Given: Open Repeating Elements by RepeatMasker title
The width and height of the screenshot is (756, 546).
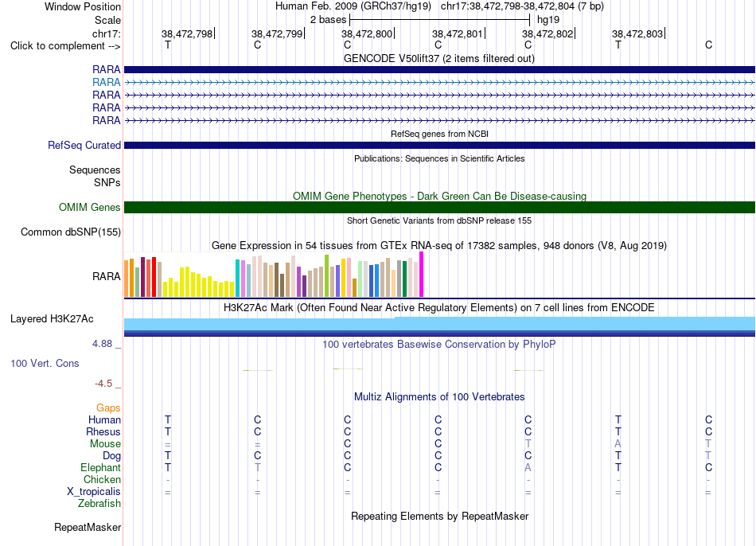Looking at the screenshot, I should 439,516.
